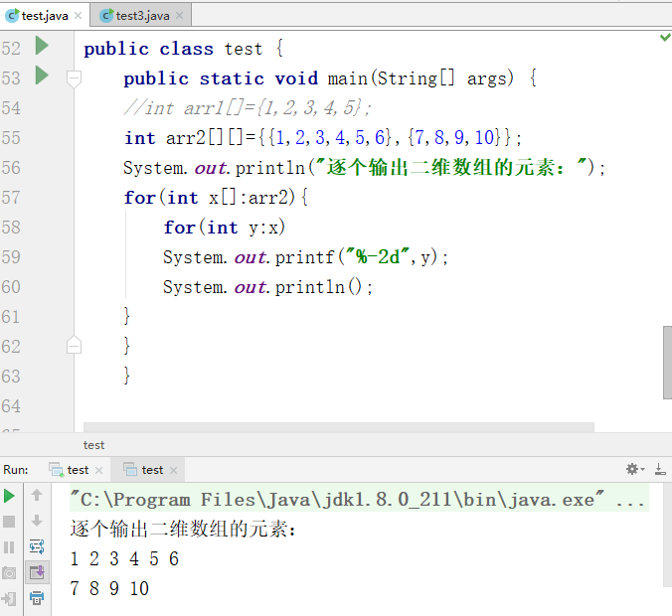Click the console scrollbar at right edge
Viewport: 672px width, 616px height.
pos(668,536)
